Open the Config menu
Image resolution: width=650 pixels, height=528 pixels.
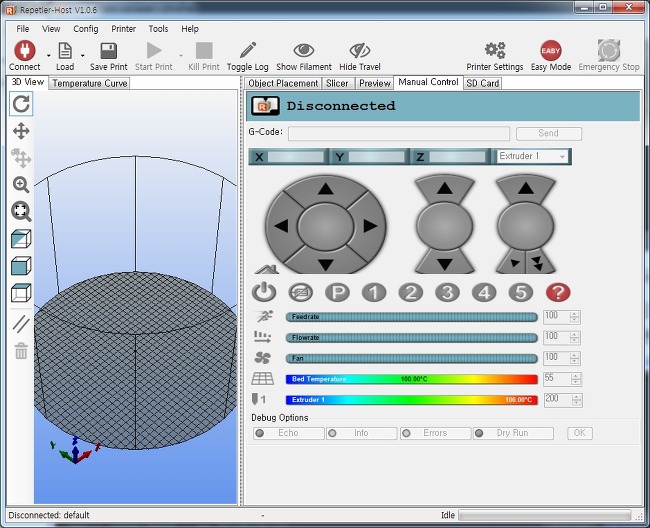point(85,29)
